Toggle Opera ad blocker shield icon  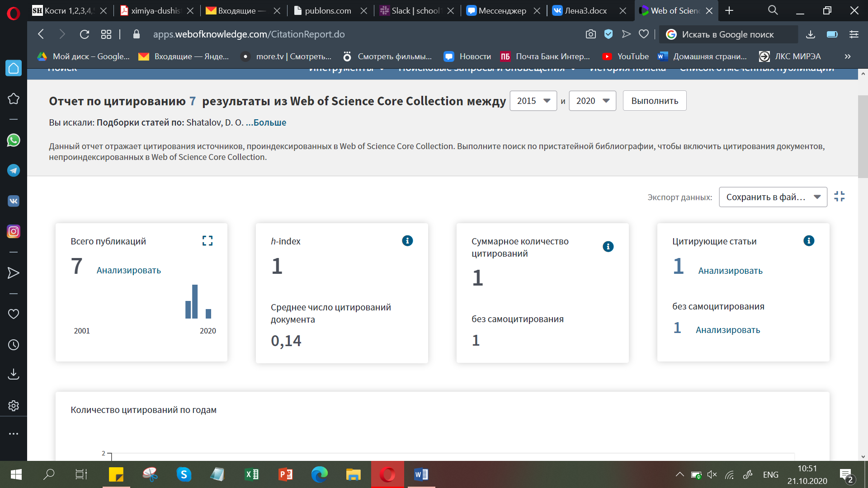[x=609, y=34]
